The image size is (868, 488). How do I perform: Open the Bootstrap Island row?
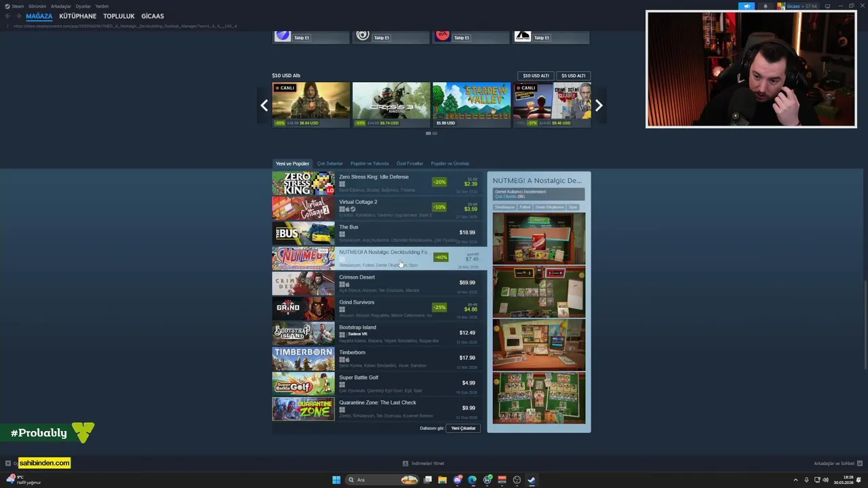376,333
